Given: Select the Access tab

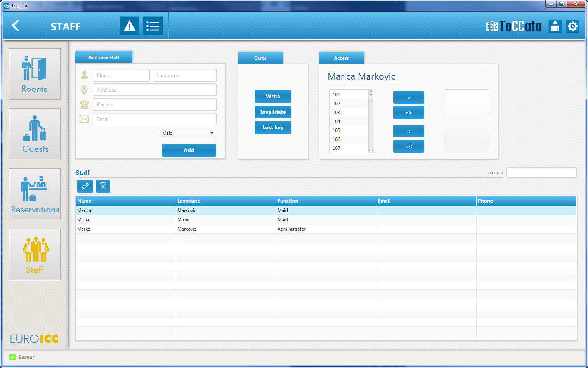Looking at the screenshot, I should pyautogui.click(x=341, y=58).
